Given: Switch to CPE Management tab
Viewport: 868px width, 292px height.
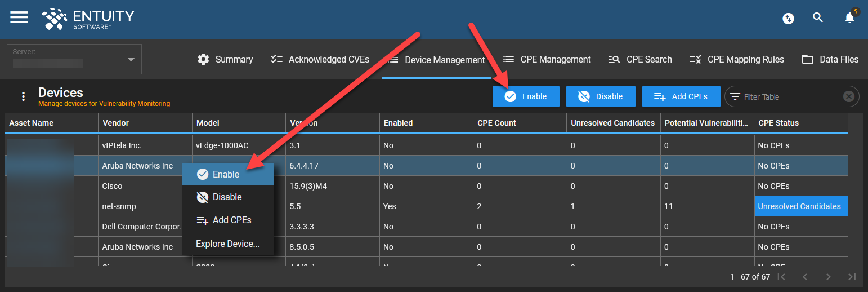Looking at the screenshot, I should (x=547, y=59).
